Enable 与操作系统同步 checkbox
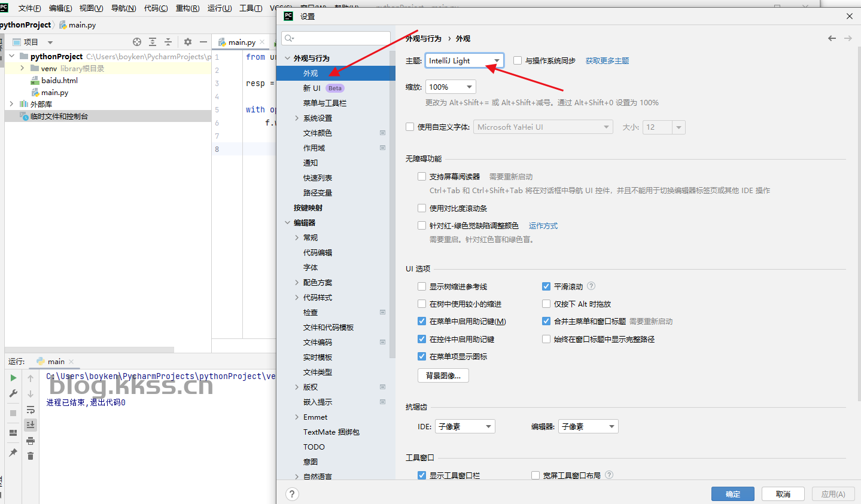 pos(518,60)
